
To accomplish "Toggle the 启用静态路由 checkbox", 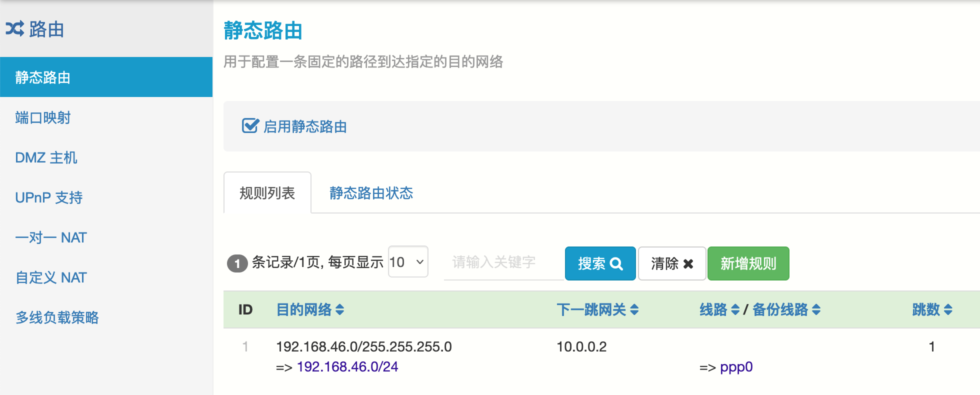I will (x=250, y=126).
